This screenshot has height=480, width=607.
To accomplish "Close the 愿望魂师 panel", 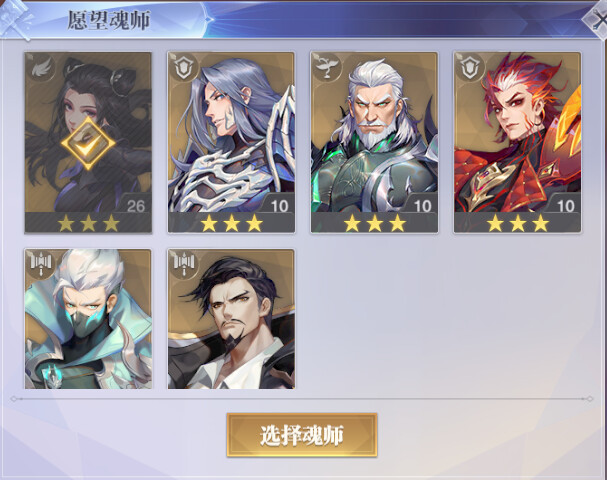I will click(597, 20).
